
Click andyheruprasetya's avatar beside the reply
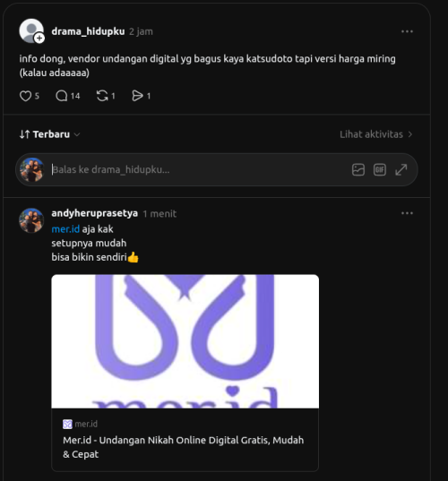[x=31, y=220]
